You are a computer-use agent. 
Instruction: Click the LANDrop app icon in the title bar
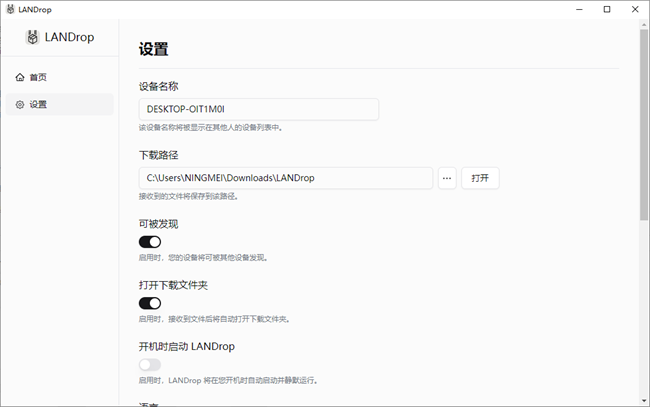(9, 9)
